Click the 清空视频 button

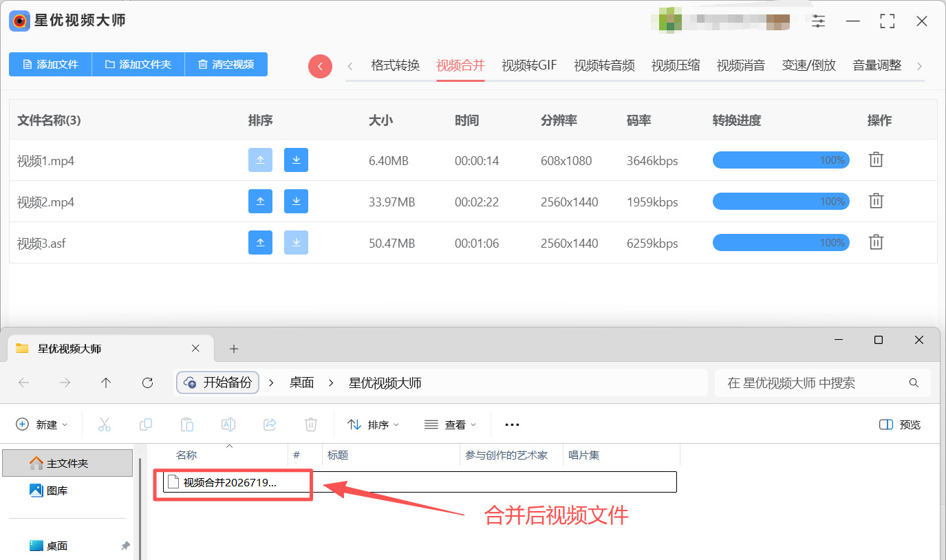pyautogui.click(x=226, y=65)
